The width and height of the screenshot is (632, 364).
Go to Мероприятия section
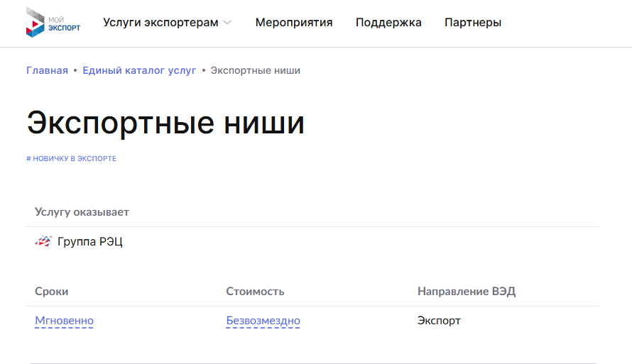[x=294, y=23]
